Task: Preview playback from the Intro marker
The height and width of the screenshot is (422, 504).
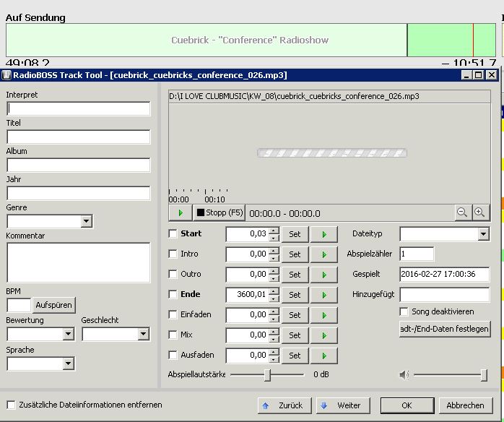Action: click(x=324, y=254)
